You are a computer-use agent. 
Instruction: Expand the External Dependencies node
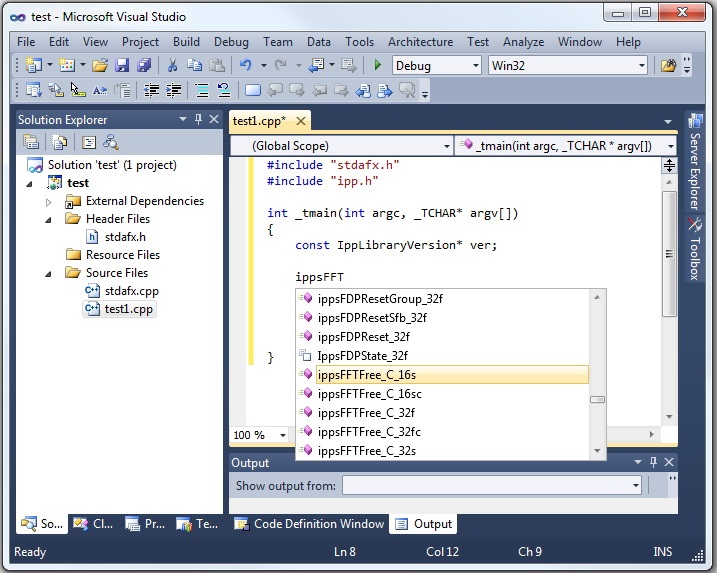pyautogui.click(x=47, y=201)
